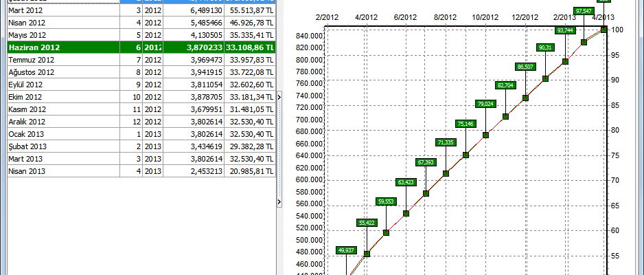Click the 97,547 chart data label
This screenshot has width=644, height=275.
click(x=585, y=12)
